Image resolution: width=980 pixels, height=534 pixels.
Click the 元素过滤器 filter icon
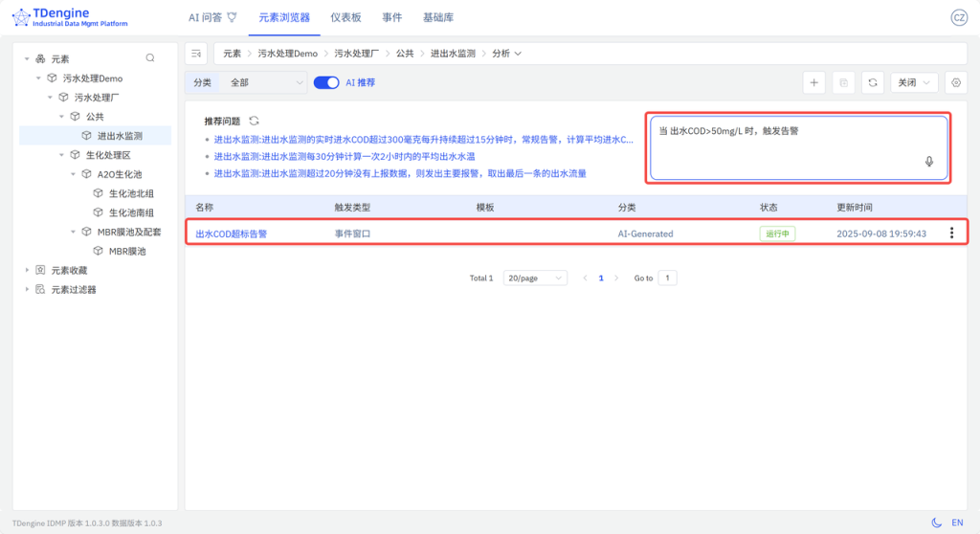(x=40, y=290)
